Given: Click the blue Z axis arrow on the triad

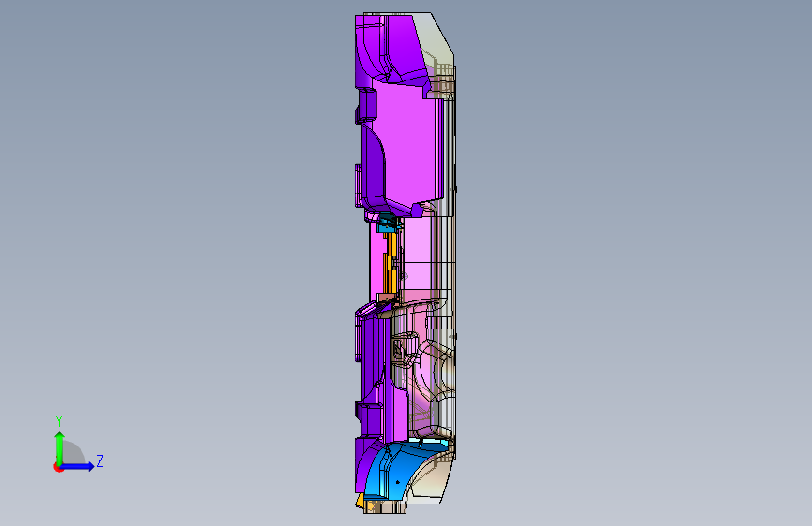Looking at the screenshot, I should tap(78, 466).
